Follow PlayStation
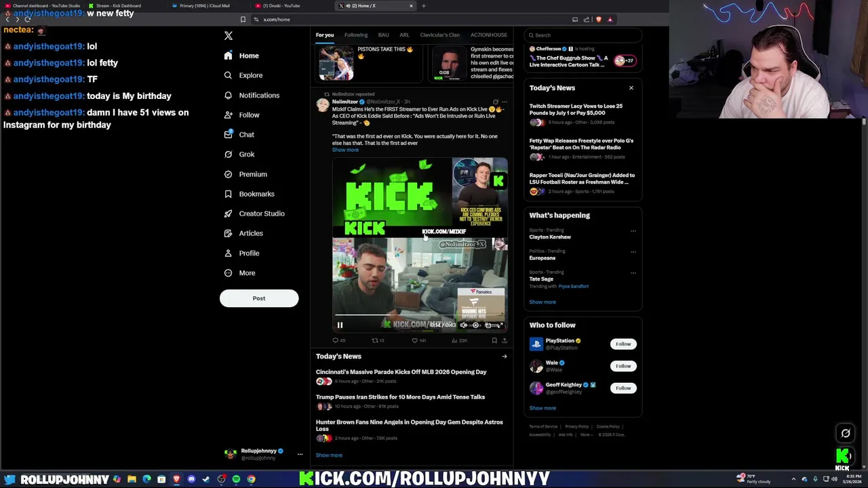 (x=623, y=344)
